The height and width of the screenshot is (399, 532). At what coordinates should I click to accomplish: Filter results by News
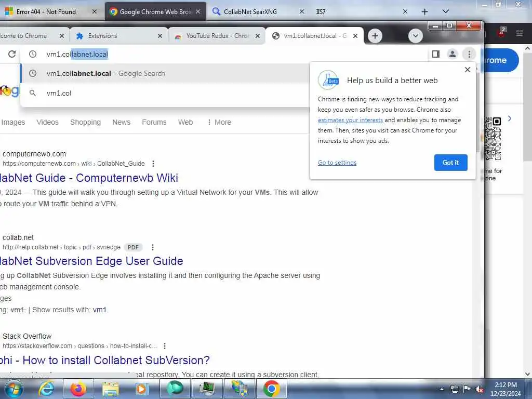coord(121,122)
